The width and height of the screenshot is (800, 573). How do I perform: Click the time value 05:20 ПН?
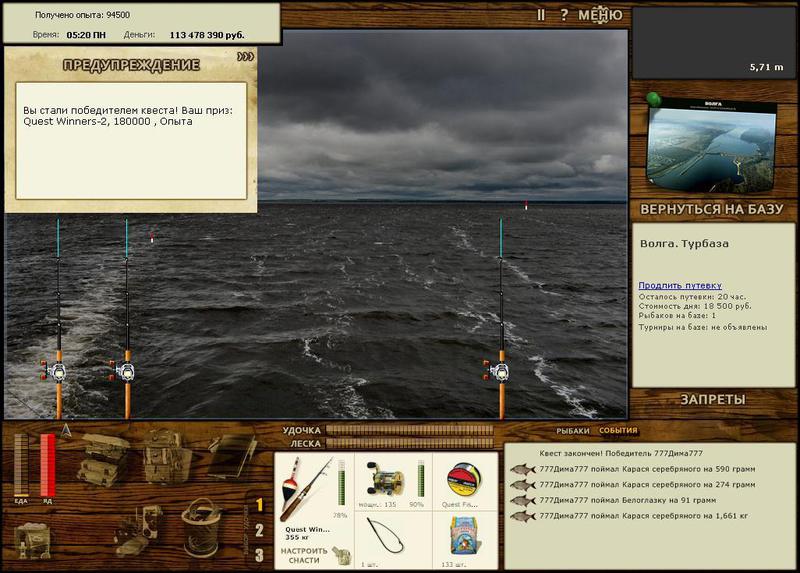86,35
